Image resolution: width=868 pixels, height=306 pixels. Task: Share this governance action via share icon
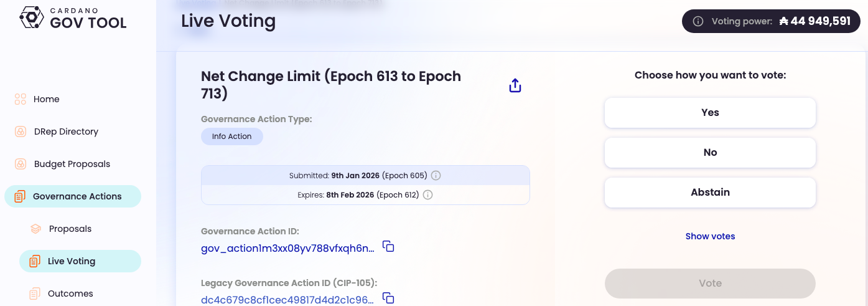tap(515, 85)
